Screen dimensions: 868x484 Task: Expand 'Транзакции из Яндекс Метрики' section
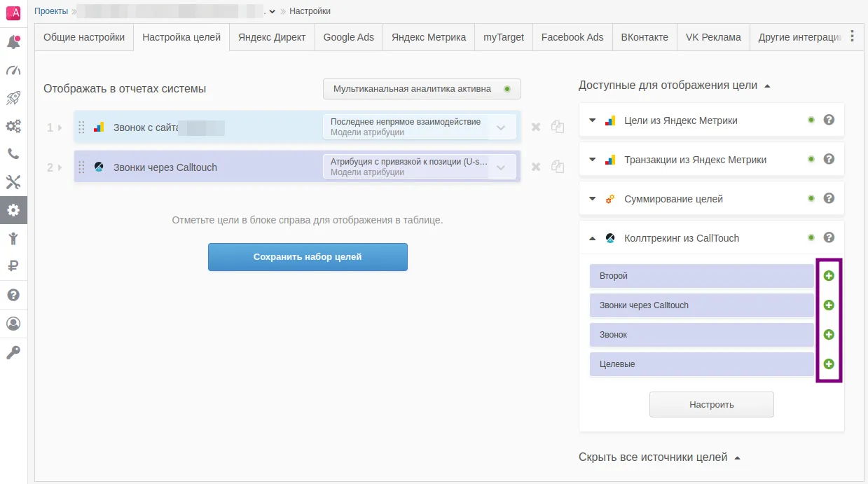click(x=593, y=160)
